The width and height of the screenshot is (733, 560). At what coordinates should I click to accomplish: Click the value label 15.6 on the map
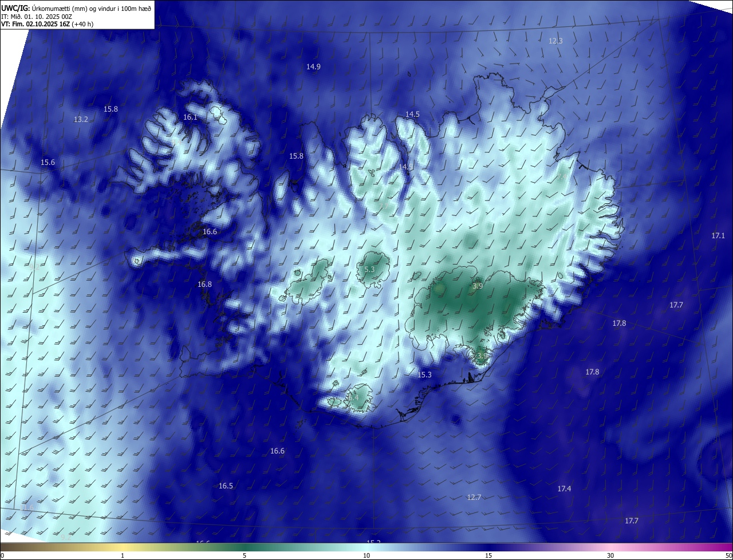(48, 162)
